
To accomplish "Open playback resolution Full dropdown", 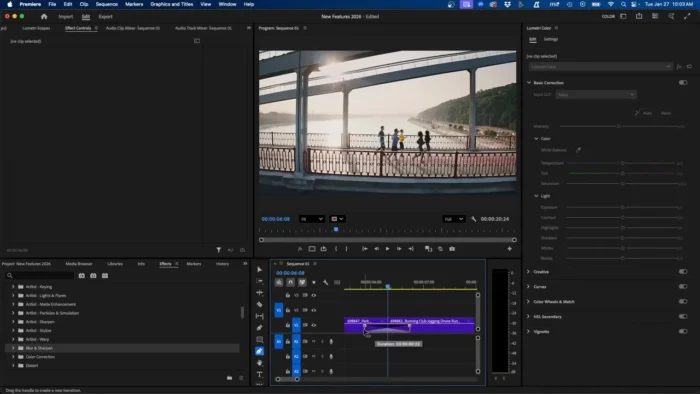I will (x=454, y=219).
